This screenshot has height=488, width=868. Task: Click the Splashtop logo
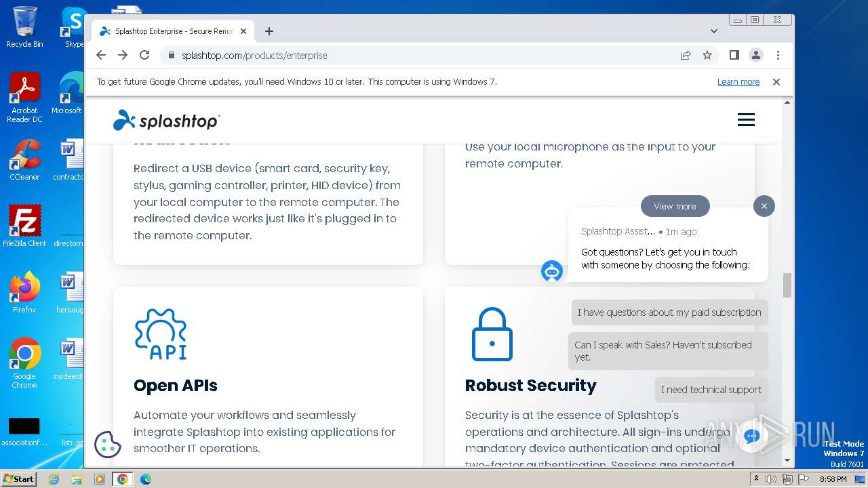point(166,120)
